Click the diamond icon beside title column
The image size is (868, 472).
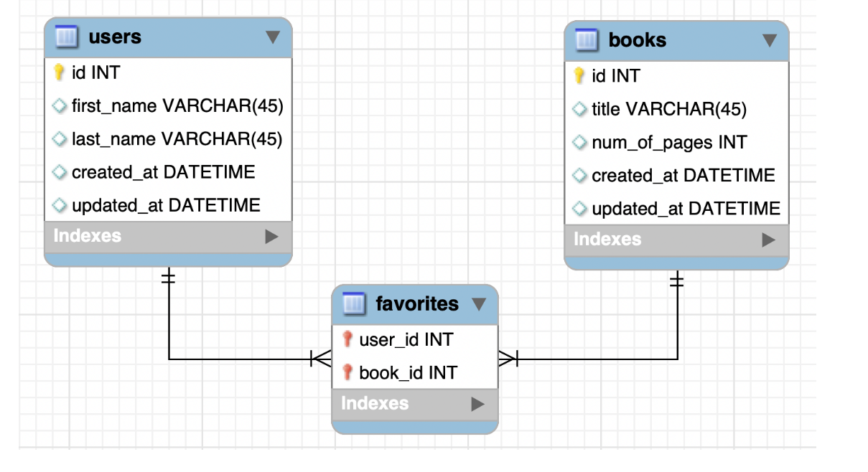point(579,109)
